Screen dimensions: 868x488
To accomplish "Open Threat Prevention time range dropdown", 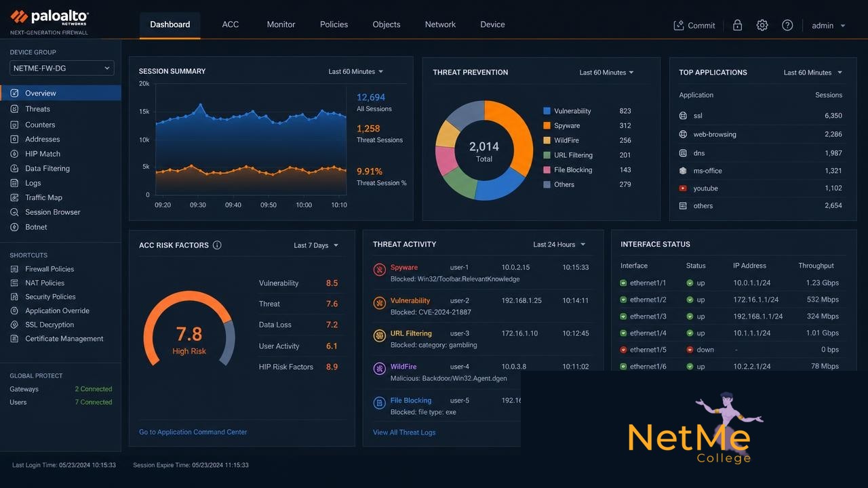I will (607, 73).
